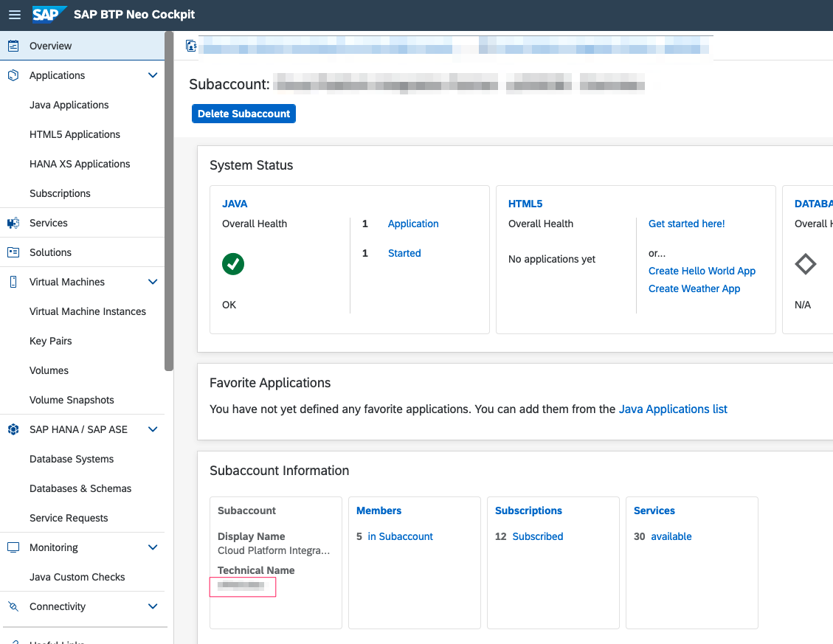Click the Connectivity wrench icon
833x644 pixels.
[13, 606]
